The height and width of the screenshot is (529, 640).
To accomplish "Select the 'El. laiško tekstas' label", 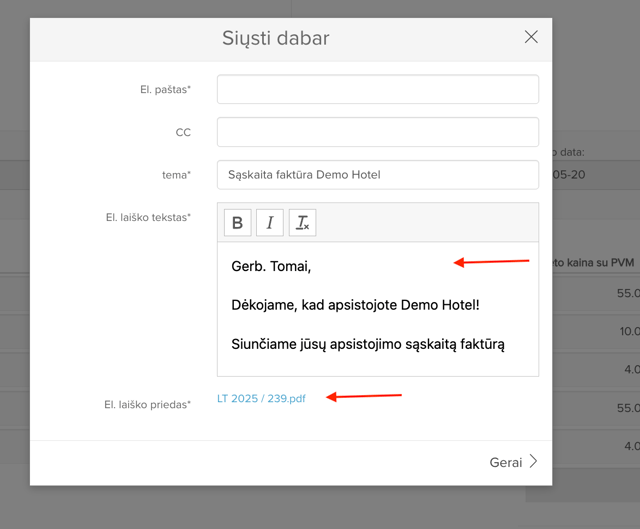I will tap(148, 218).
